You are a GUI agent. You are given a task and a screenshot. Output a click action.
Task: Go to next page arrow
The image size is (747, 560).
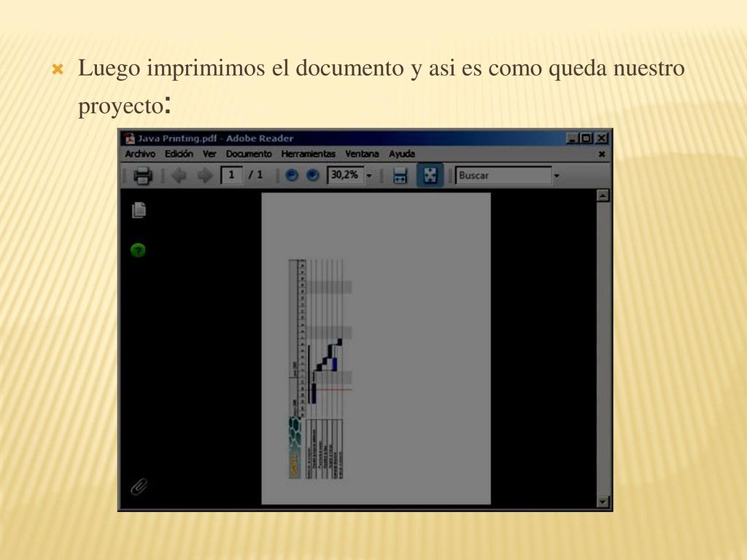[x=205, y=175]
